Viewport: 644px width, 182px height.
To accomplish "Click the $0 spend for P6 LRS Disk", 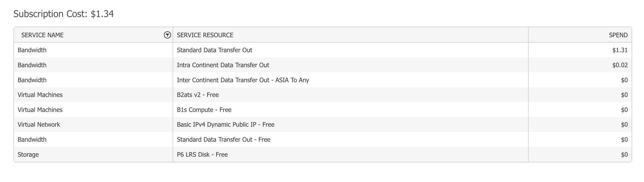I will tap(624, 155).
